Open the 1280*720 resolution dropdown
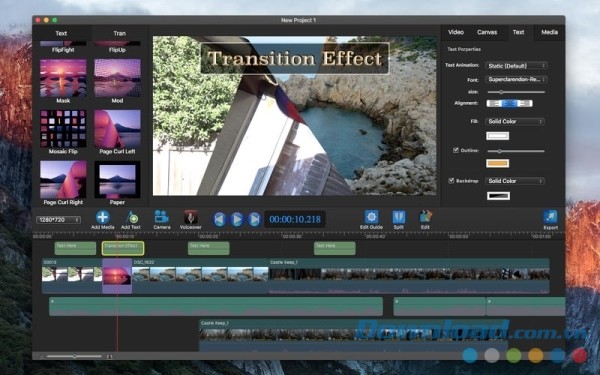The width and height of the screenshot is (600, 375). click(x=58, y=220)
